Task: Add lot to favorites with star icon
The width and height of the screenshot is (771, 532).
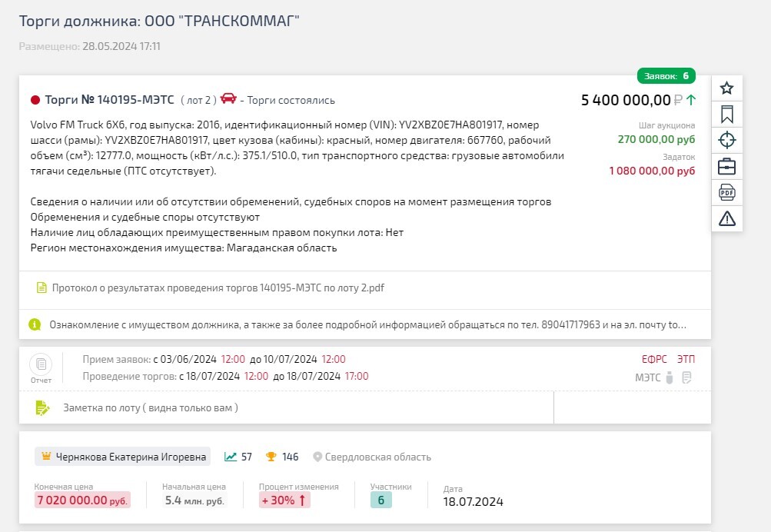Action: pyautogui.click(x=726, y=88)
